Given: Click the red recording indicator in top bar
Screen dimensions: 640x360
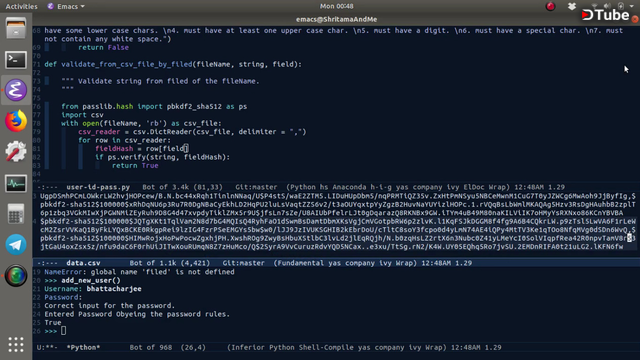Looking at the screenshot, I should tap(551, 6).
